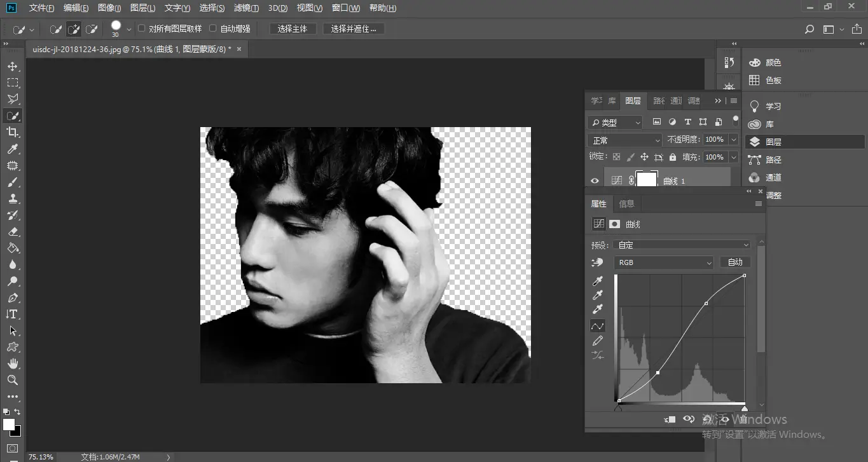Select the Path Selection arrow tool

[x=13, y=330]
